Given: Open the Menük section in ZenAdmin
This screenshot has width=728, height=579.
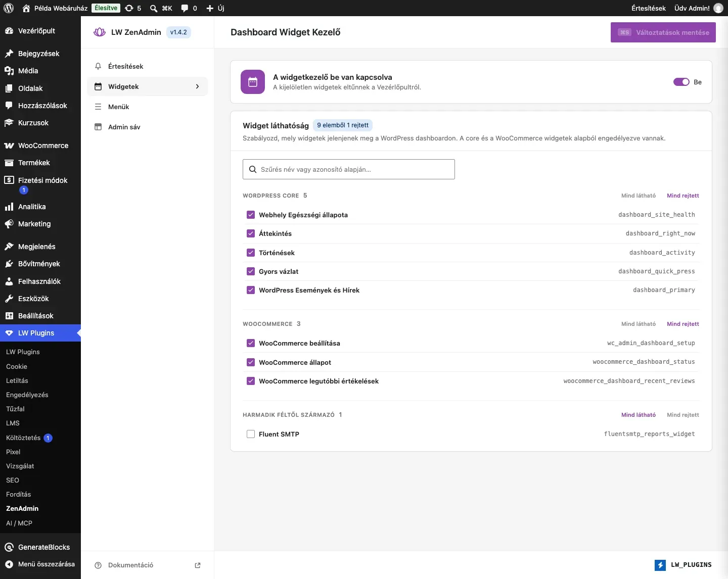Looking at the screenshot, I should [148, 107].
